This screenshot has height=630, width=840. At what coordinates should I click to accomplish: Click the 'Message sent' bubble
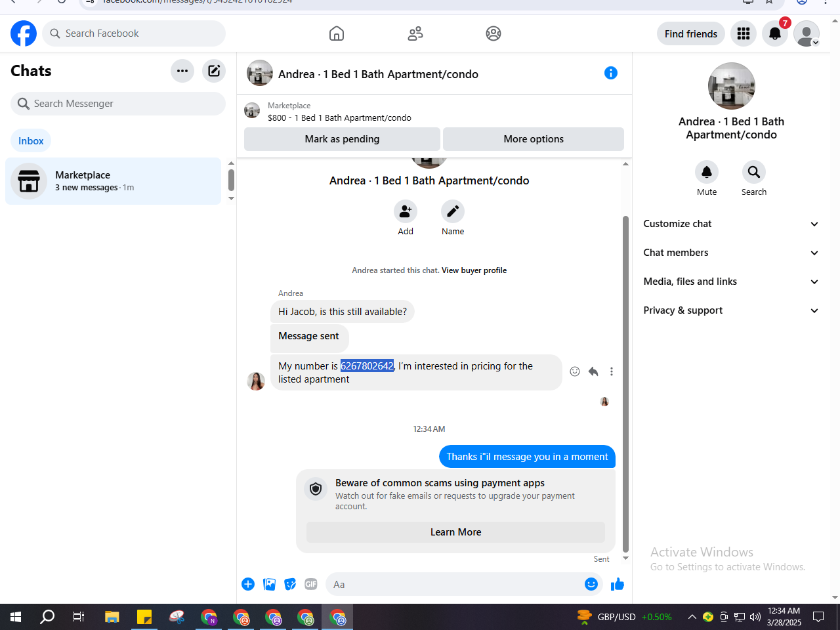(x=309, y=338)
